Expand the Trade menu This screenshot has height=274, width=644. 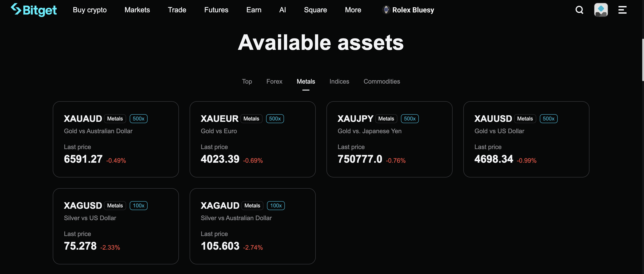177,10
